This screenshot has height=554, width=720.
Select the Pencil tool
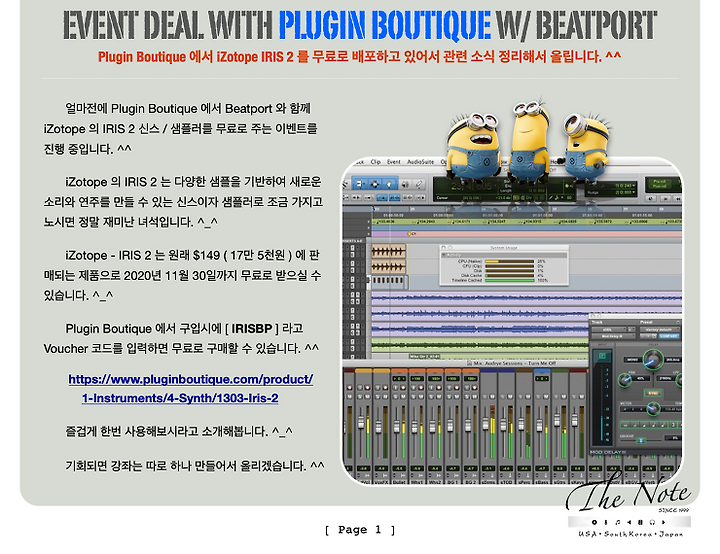(419, 184)
